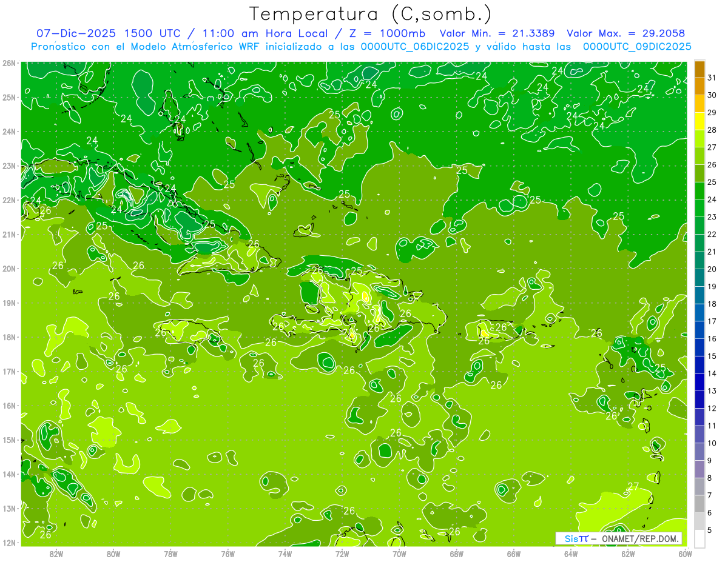This screenshot has height=562, width=728.
Task: Click the "17N" latitude axis label
Action: click(x=9, y=371)
